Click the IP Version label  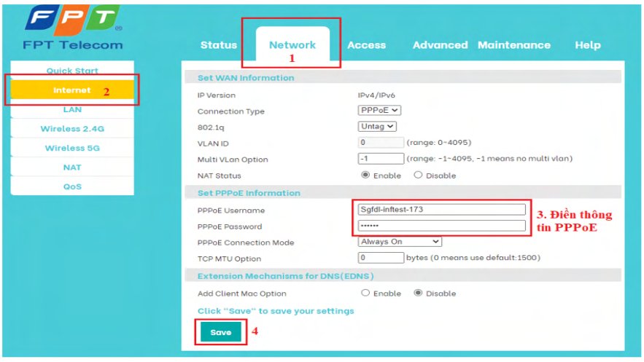217,95
